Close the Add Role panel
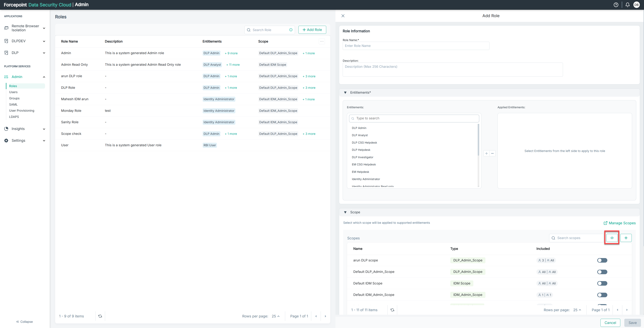Screen dimensions: 644x328 [343, 16]
